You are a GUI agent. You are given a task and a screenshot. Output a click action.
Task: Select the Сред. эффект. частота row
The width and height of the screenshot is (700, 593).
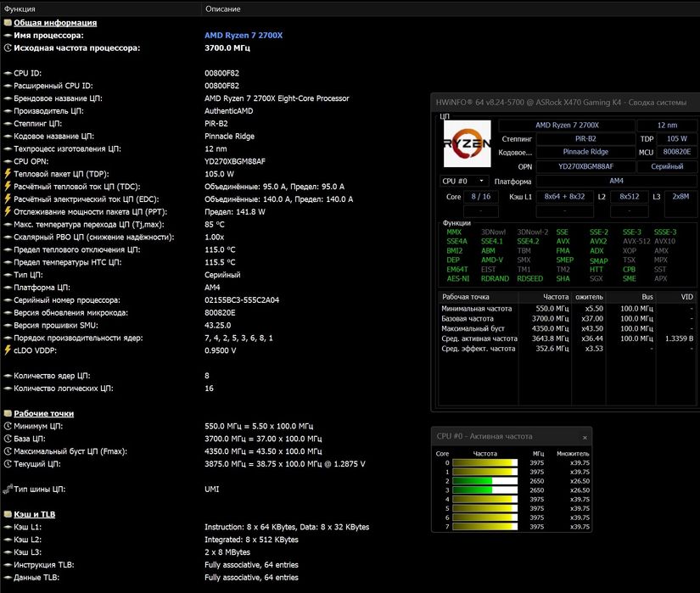(x=567, y=349)
